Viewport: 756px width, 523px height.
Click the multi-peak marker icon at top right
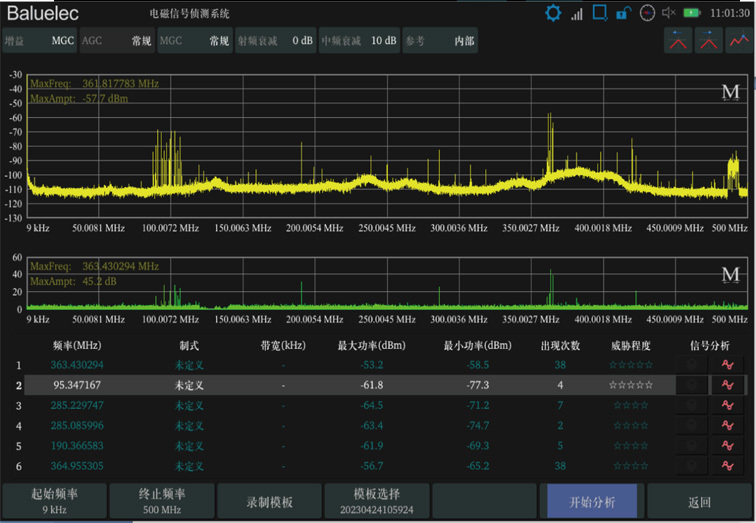(x=738, y=40)
